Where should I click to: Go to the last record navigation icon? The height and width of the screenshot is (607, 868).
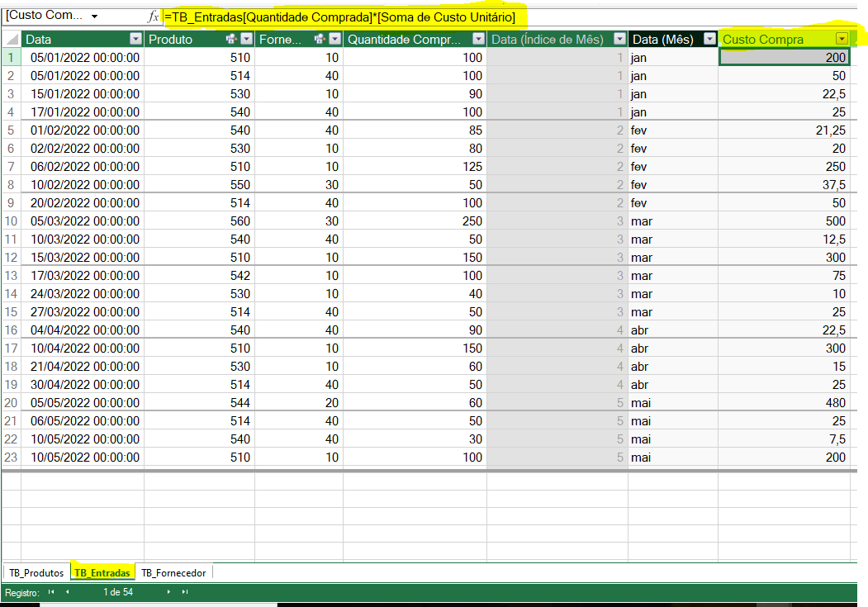point(185,592)
